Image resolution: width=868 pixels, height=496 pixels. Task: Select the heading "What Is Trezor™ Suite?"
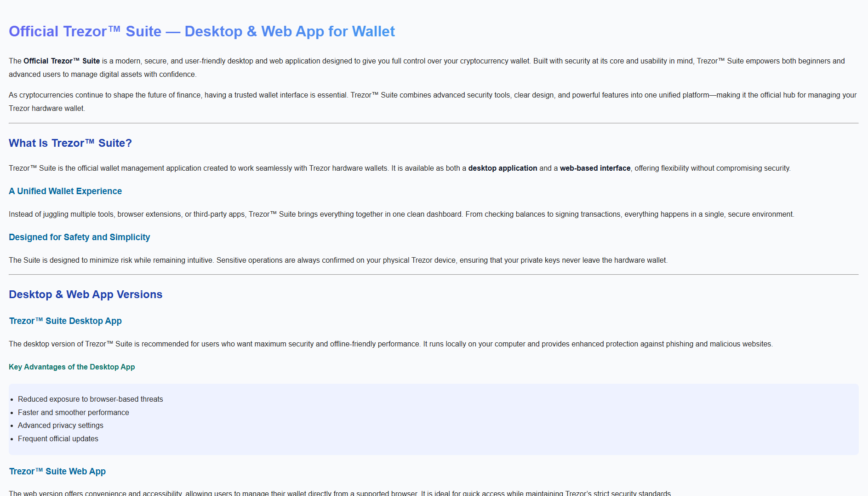(70, 143)
